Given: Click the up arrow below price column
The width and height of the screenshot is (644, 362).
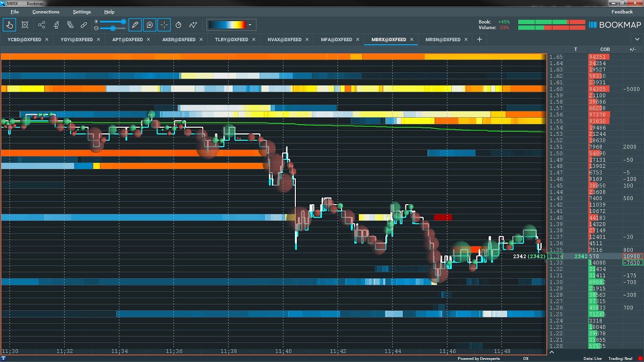Looking at the screenshot, I should pyautogui.click(x=552, y=352).
